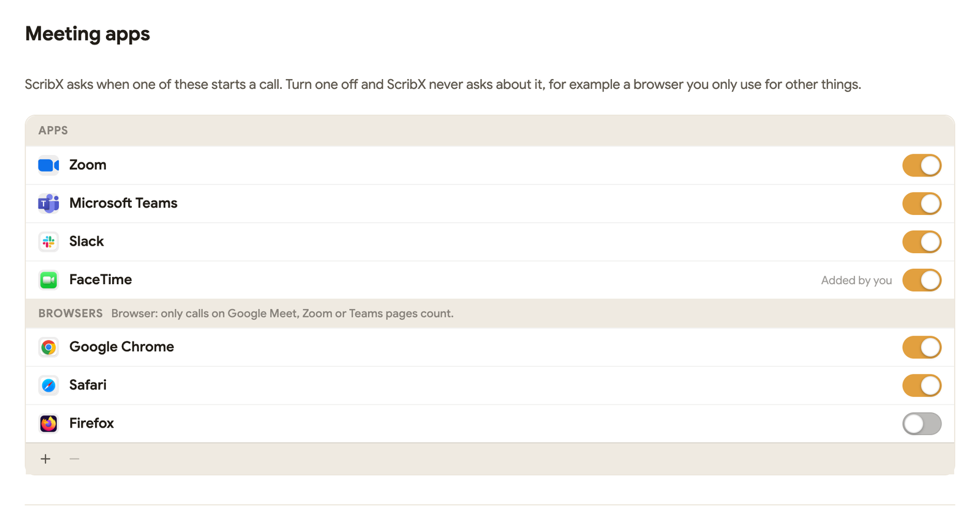
Task: Add a meeting app with plus button
Action: pos(45,459)
